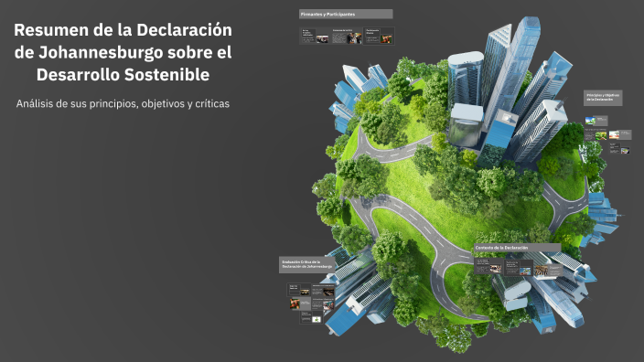
Task: Open bottom Evaluación slide with green recycling icon
Action: coord(311,317)
